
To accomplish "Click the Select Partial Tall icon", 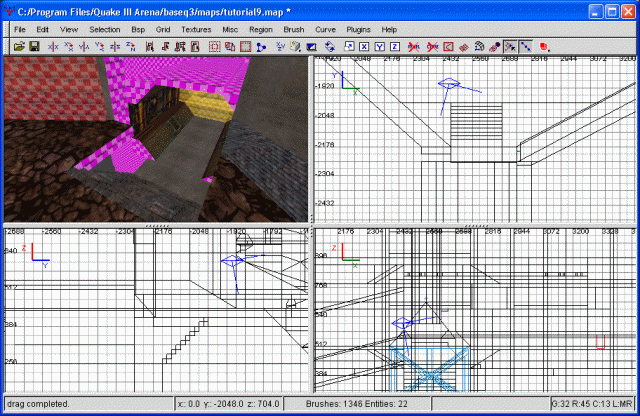I will (180, 47).
